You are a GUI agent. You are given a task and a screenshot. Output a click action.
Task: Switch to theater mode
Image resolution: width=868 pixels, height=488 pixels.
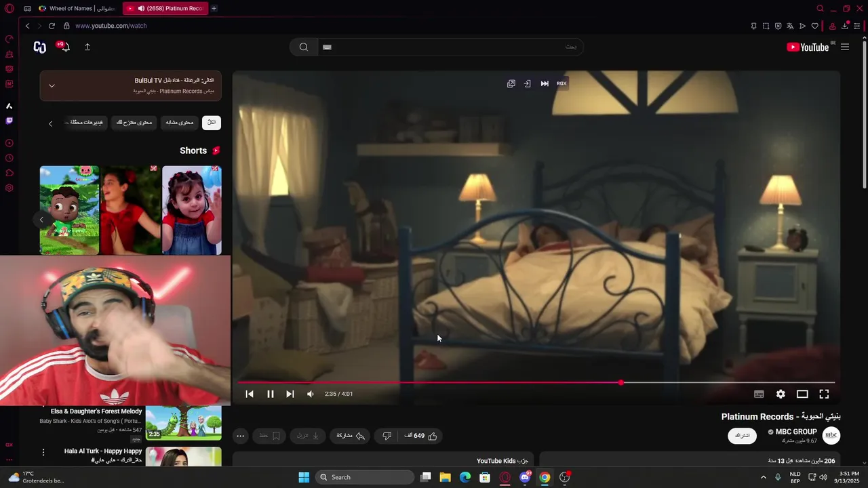(802, 394)
